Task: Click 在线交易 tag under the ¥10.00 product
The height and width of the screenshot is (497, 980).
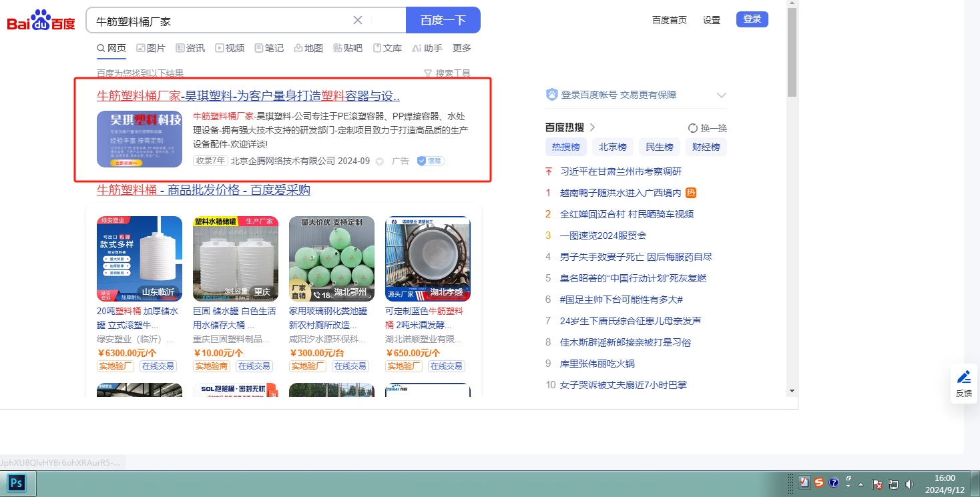Action: point(254,366)
